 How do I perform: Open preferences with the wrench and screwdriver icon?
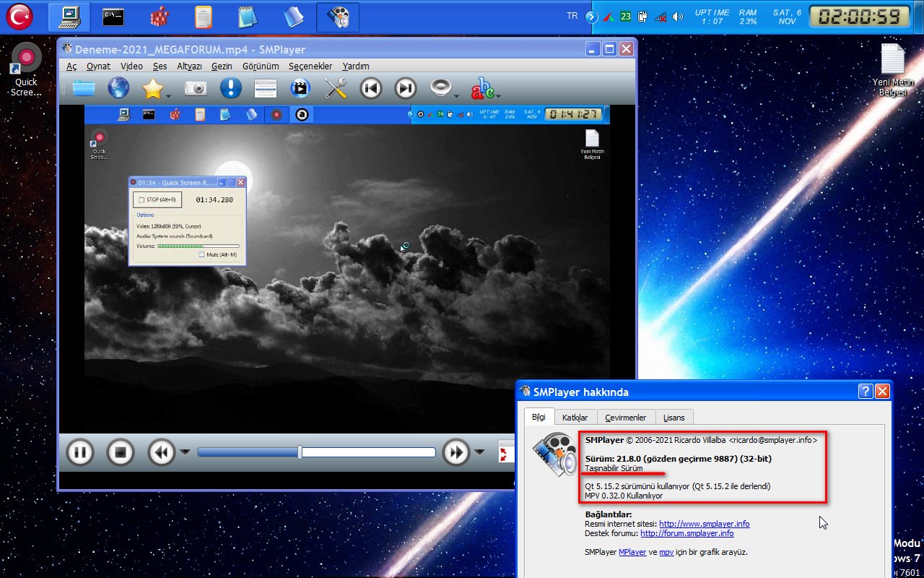click(x=336, y=89)
